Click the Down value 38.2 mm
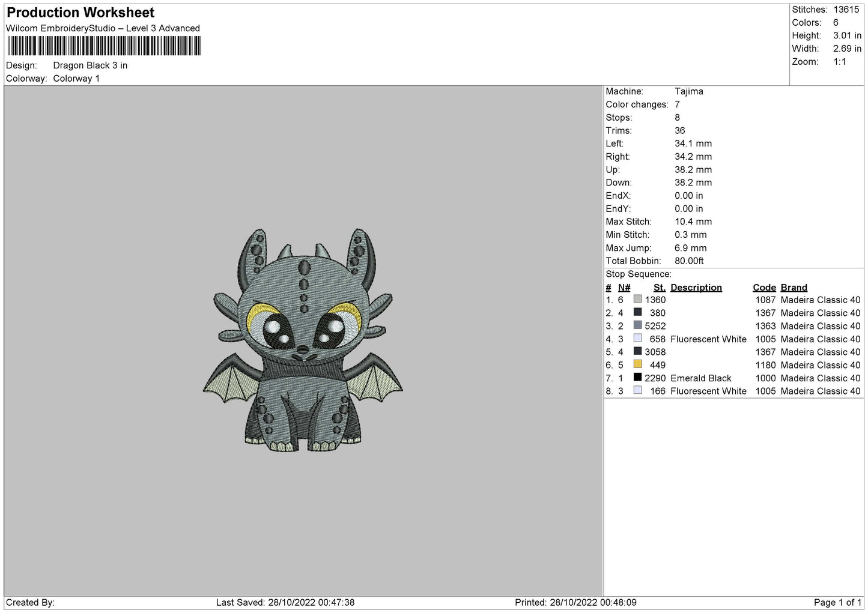Image resolution: width=868 pixels, height=613 pixels. tap(693, 183)
